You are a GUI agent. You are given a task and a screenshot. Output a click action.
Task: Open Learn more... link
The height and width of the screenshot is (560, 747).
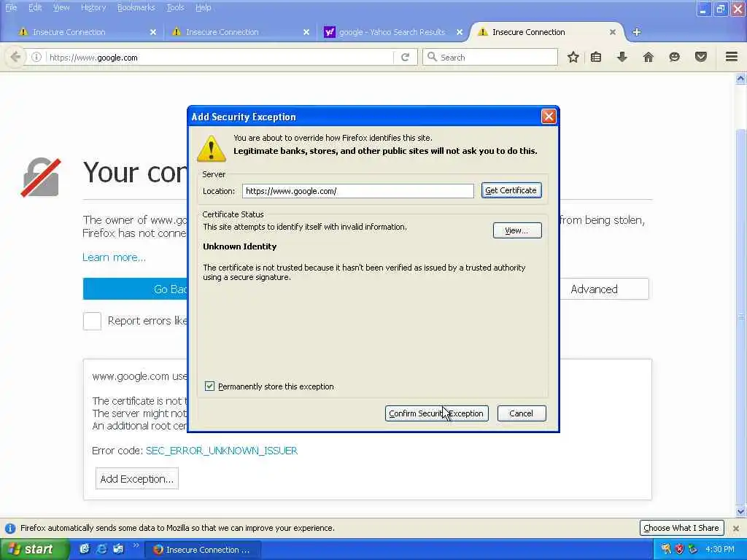click(x=115, y=257)
